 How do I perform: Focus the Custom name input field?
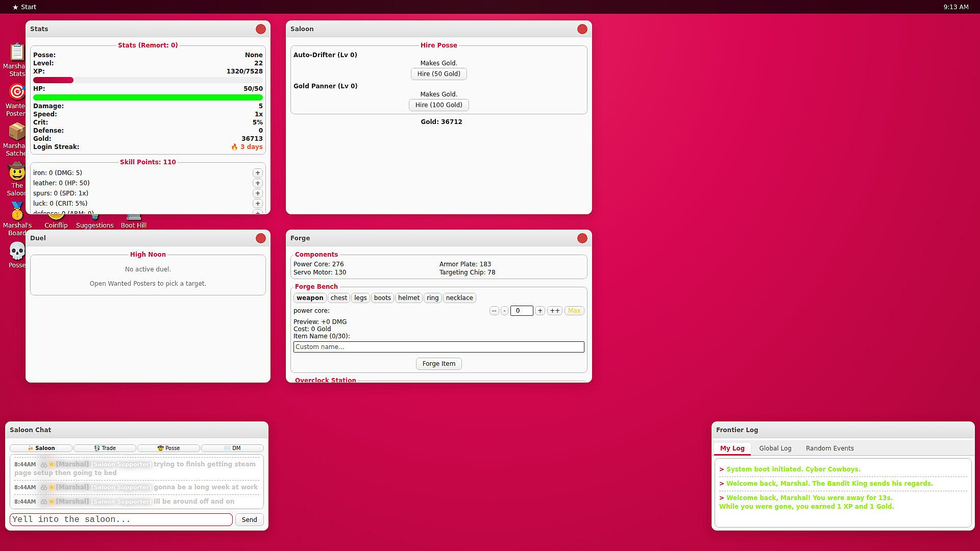tap(439, 347)
